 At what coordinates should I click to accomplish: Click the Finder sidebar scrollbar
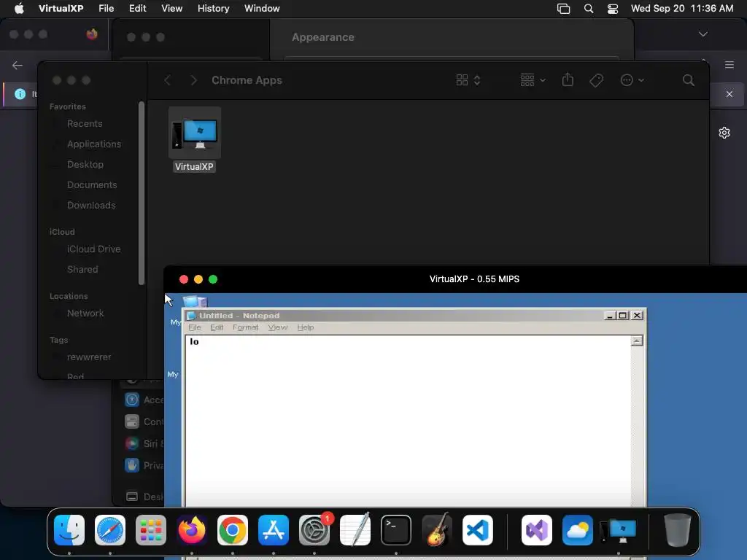[x=142, y=192]
